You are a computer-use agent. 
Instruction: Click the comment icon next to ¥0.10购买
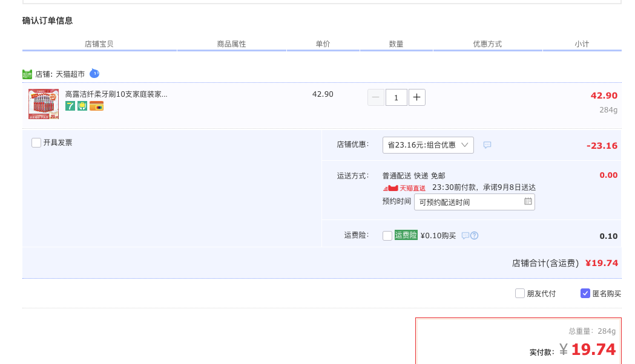(466, 235)
